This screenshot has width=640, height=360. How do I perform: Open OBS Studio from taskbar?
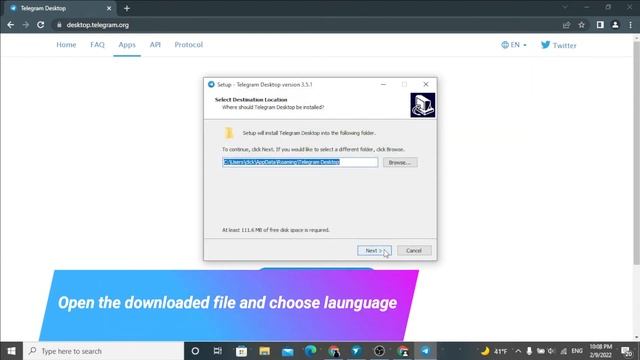click(x=379, y=351)
